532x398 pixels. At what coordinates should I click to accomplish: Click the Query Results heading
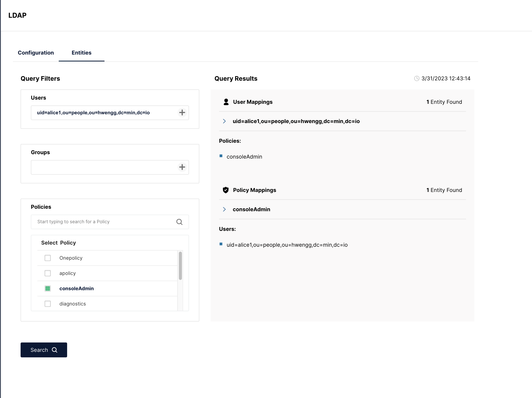(x=236, y=78)
